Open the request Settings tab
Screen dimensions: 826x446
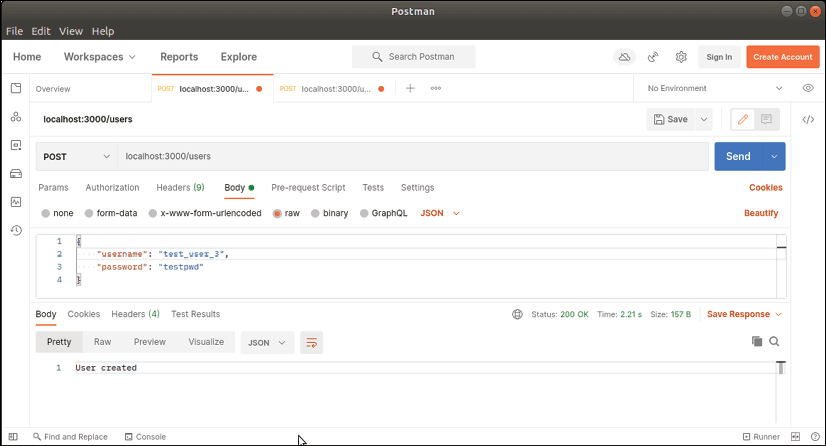(417, 187)
